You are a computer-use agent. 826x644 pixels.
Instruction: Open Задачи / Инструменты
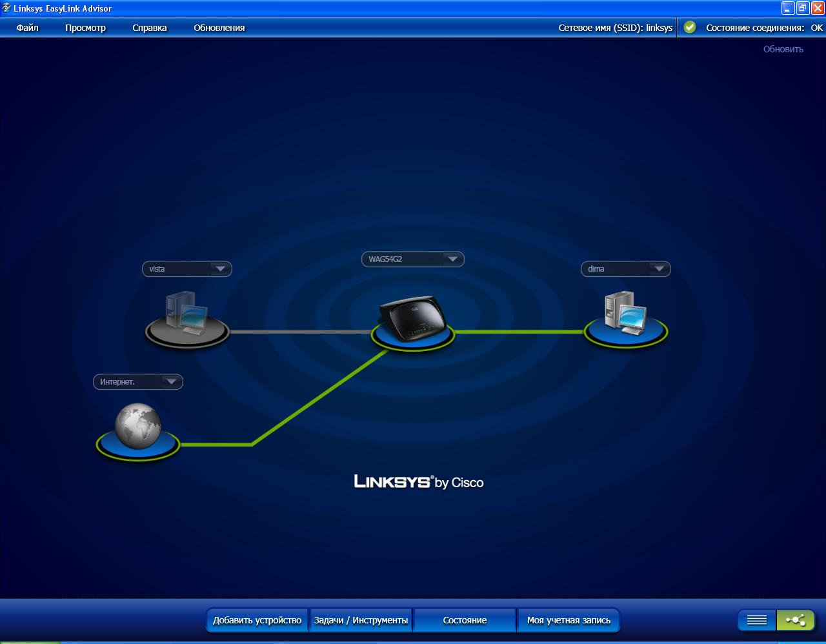point(361,620)
